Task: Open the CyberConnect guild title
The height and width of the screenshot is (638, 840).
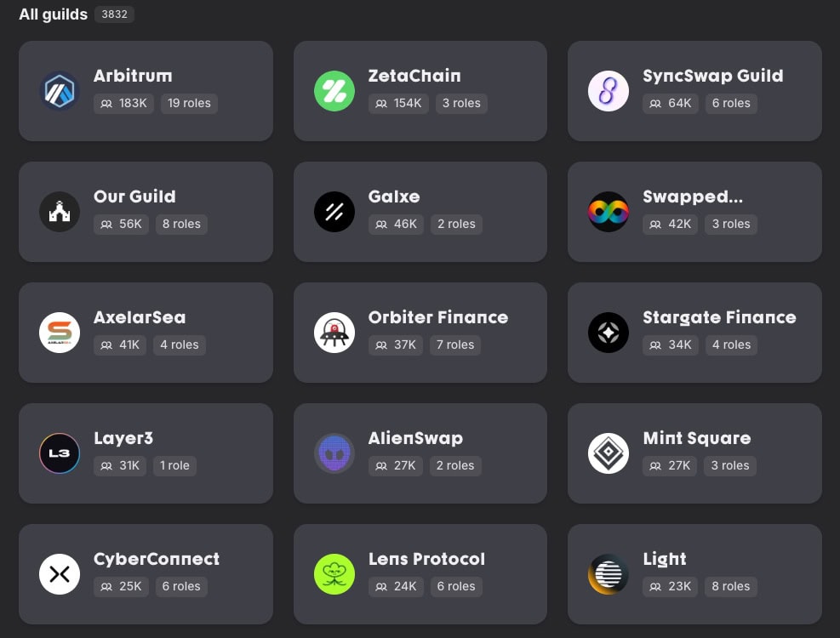Action: pos(157,559)
